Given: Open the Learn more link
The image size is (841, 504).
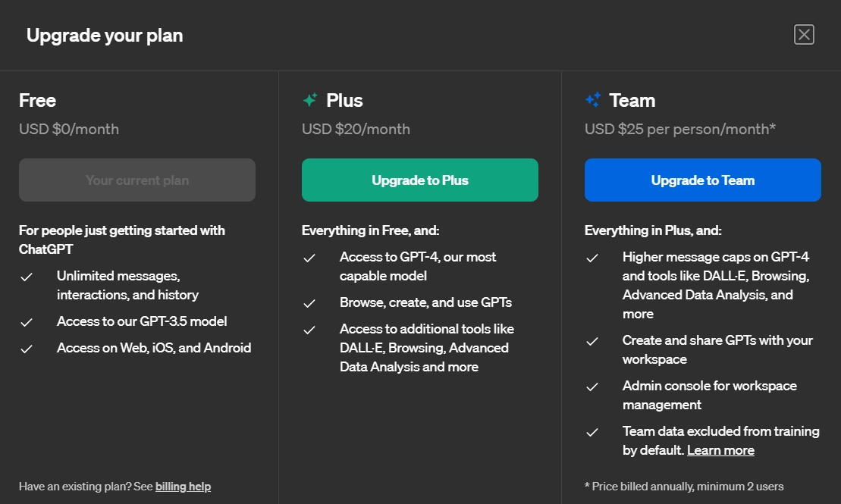Looking at the screenshot, I should (720, 450).
